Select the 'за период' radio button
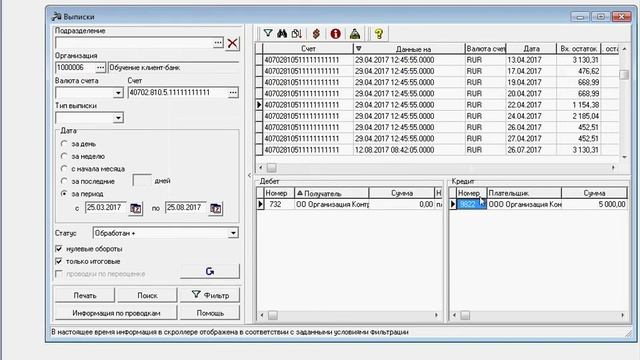 click(64, 193)
